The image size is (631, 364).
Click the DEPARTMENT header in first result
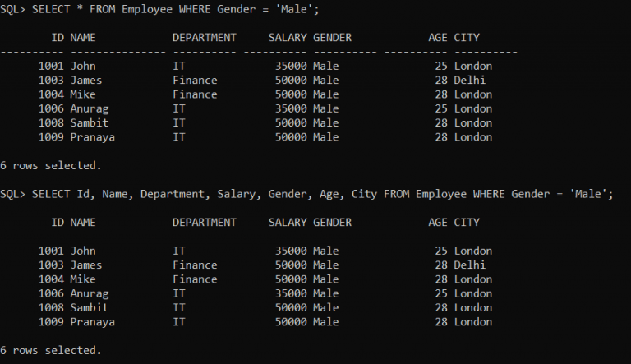coord(205,38)
